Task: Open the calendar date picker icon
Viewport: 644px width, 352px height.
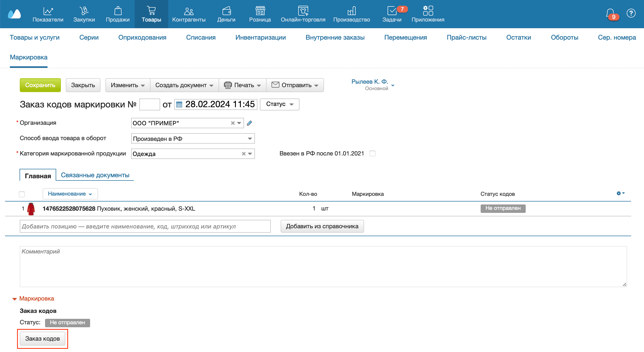Action: (179, 104)
